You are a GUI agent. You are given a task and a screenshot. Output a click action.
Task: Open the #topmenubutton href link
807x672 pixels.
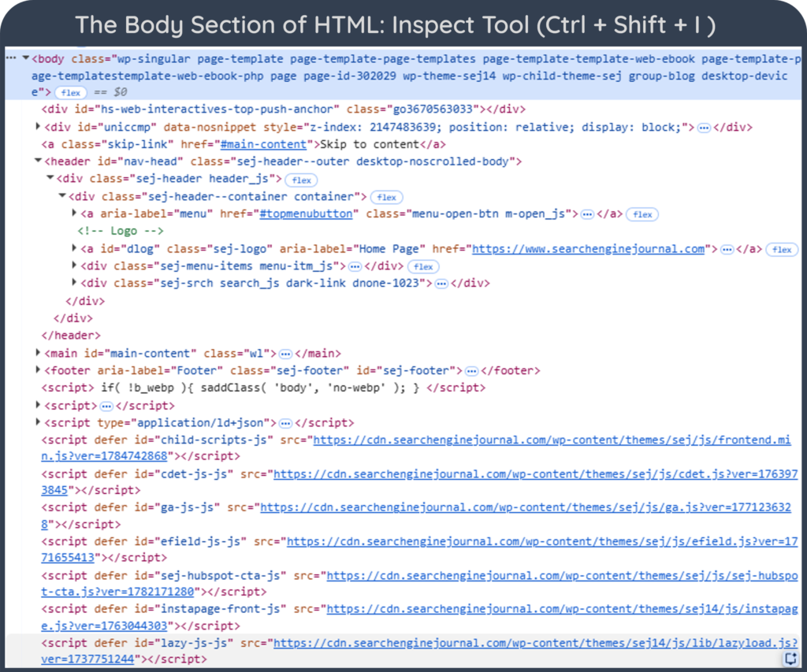click(x=307, y=214)
